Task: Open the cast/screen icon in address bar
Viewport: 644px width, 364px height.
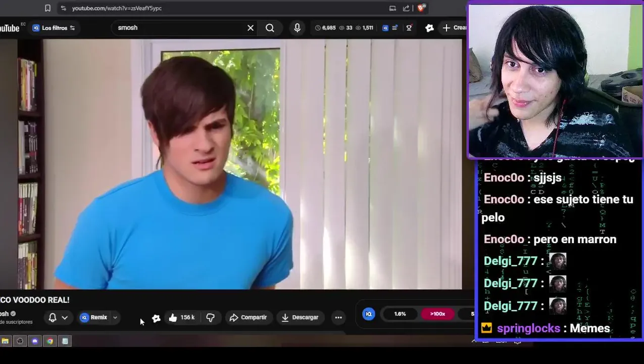Action: [x=392, y=8]
